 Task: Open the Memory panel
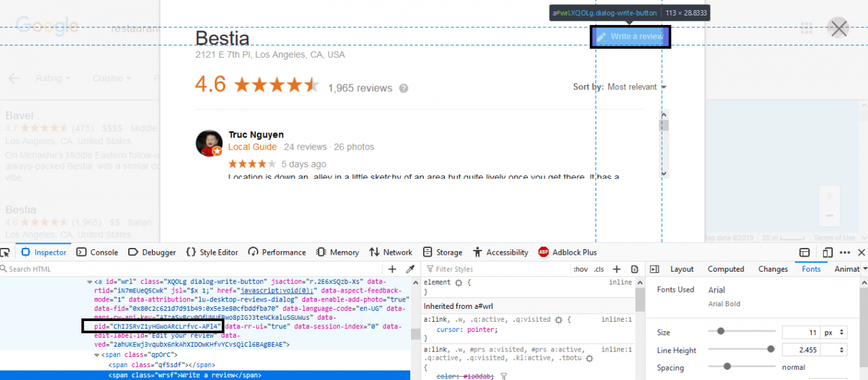point(338,252)
